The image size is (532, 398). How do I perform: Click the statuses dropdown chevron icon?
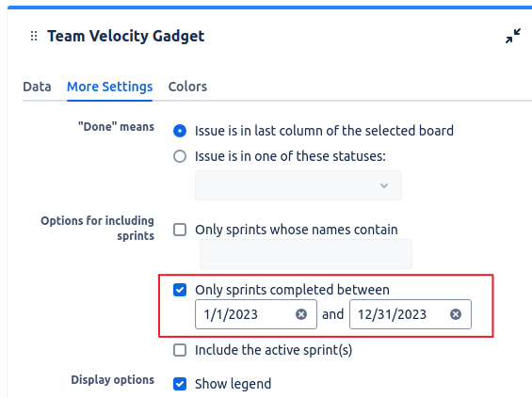coord(384,185)
